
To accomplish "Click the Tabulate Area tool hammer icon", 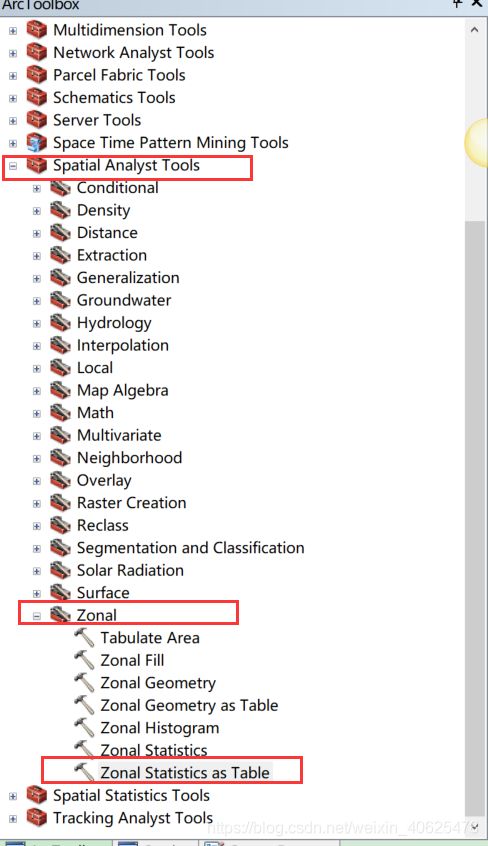I will click(x=84, y=637).
